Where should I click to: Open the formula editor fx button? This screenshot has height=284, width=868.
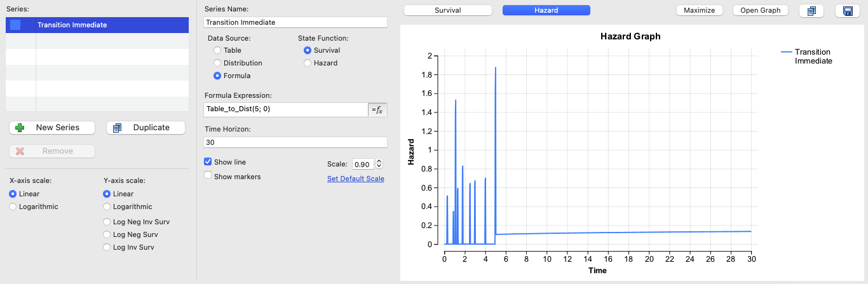coord(377,109)
